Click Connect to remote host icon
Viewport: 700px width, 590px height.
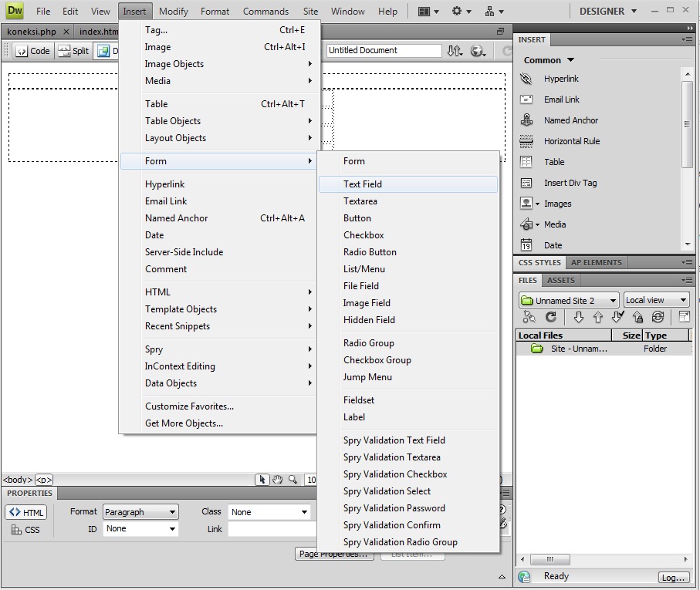(529, 317)
